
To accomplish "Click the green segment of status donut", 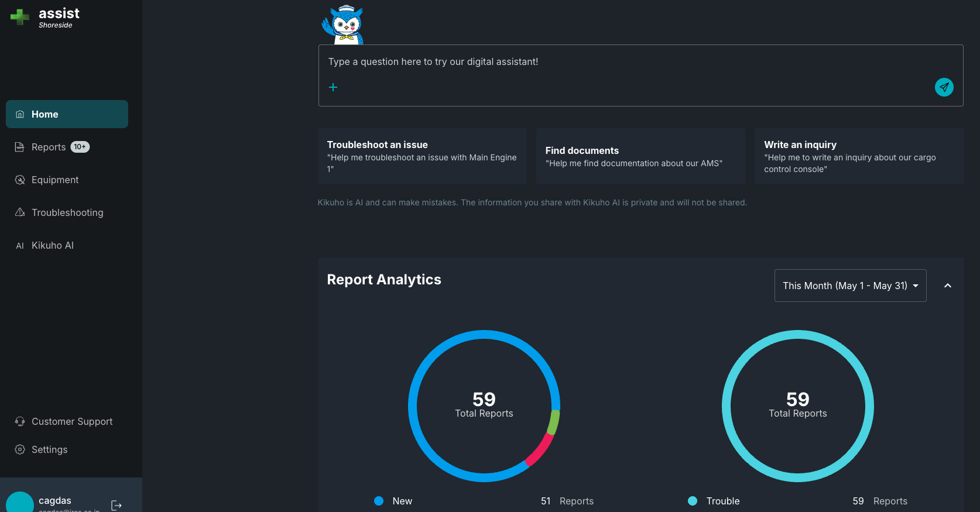I will click(x=553, y=422).
